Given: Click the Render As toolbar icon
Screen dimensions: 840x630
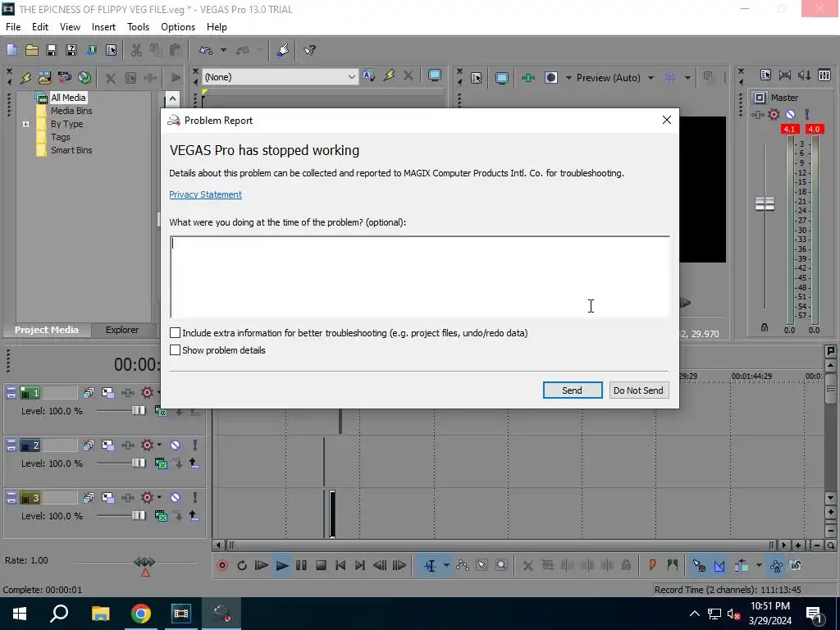Looking at the screenshot, I should [92, 50].
